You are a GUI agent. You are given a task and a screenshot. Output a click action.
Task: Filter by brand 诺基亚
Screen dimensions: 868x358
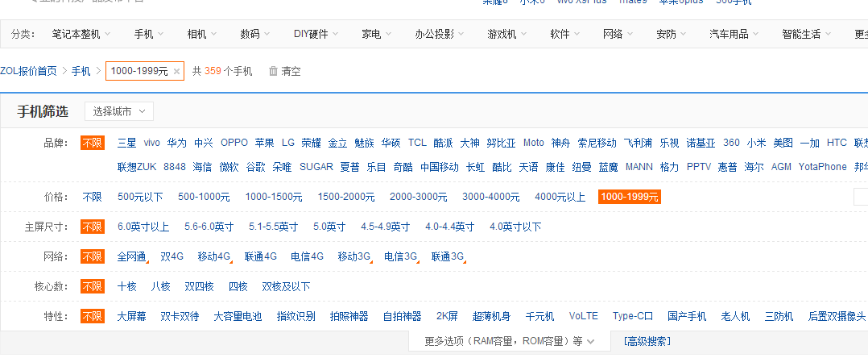[701, 143]
